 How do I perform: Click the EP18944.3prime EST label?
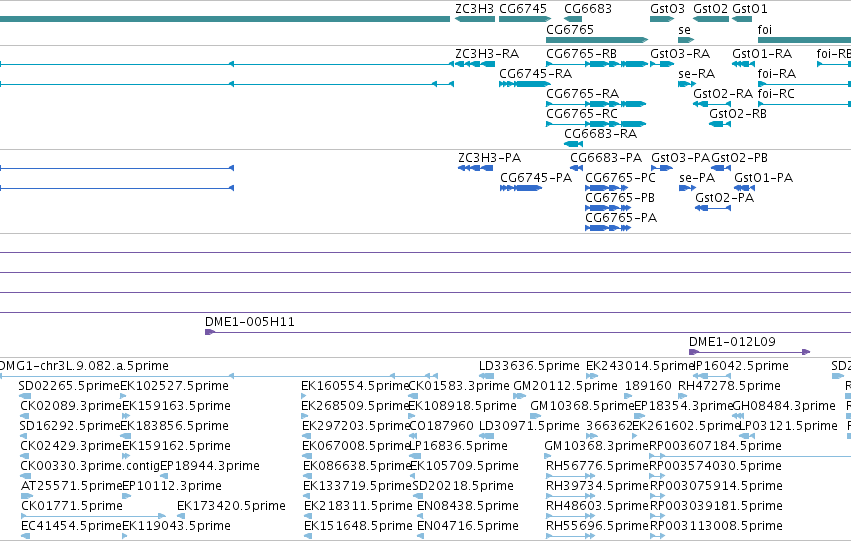tap(209, 467)
